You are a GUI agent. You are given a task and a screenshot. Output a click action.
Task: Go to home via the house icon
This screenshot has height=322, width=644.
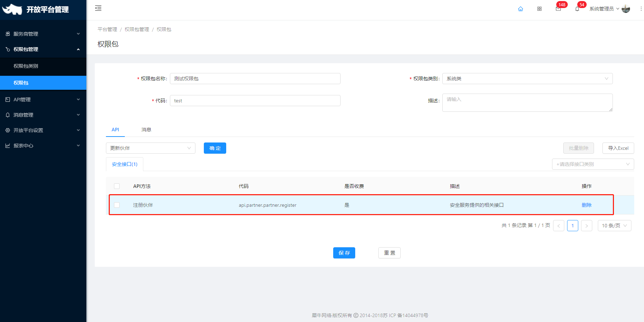pos(521,9)
